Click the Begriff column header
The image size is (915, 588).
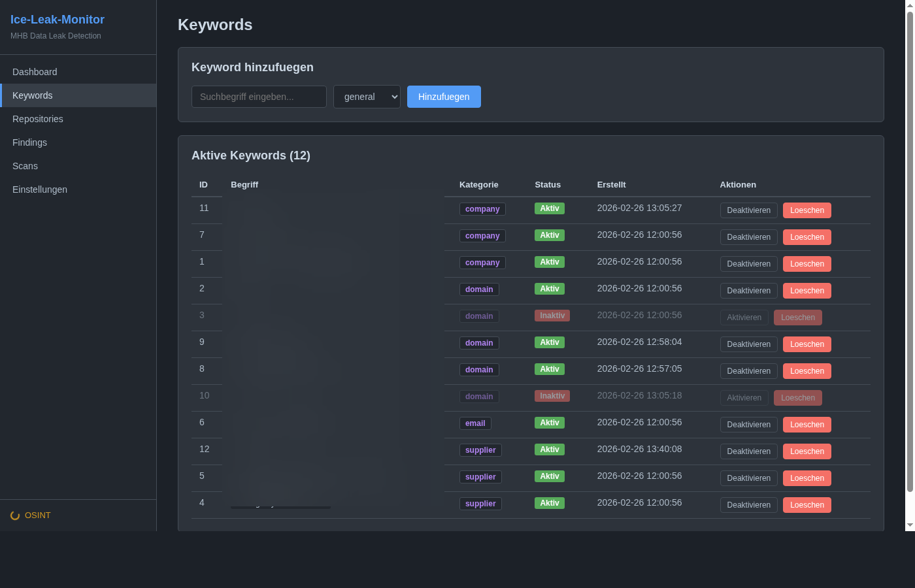[x=244, y=185]
